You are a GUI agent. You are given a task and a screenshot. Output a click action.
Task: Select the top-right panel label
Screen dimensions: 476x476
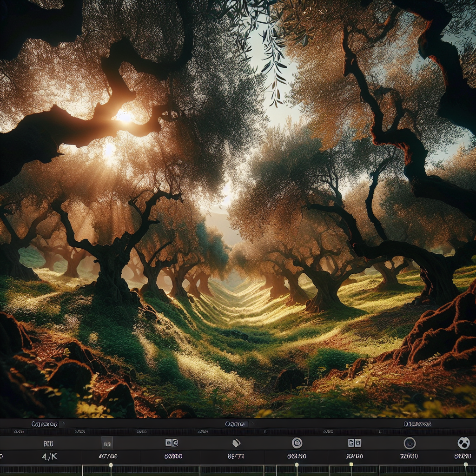[x=417, y=424]
